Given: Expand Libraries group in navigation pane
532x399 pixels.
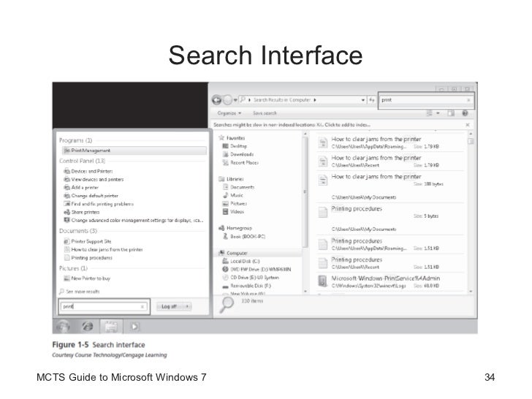Looking at the screenshot, I should click(231, 179).
